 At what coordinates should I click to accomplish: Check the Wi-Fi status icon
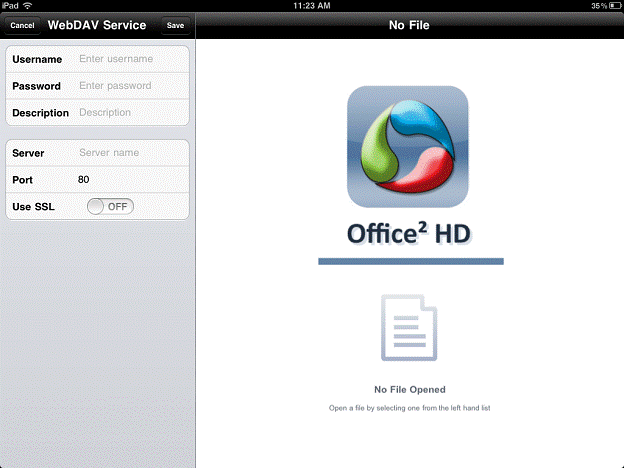(x=27, y=6)
